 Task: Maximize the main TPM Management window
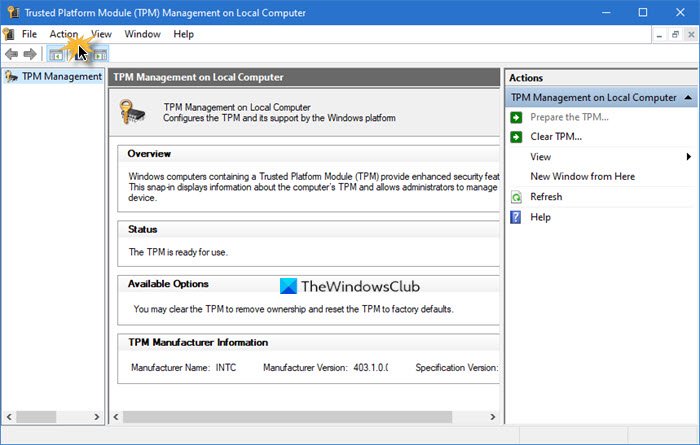coord(643,12)
